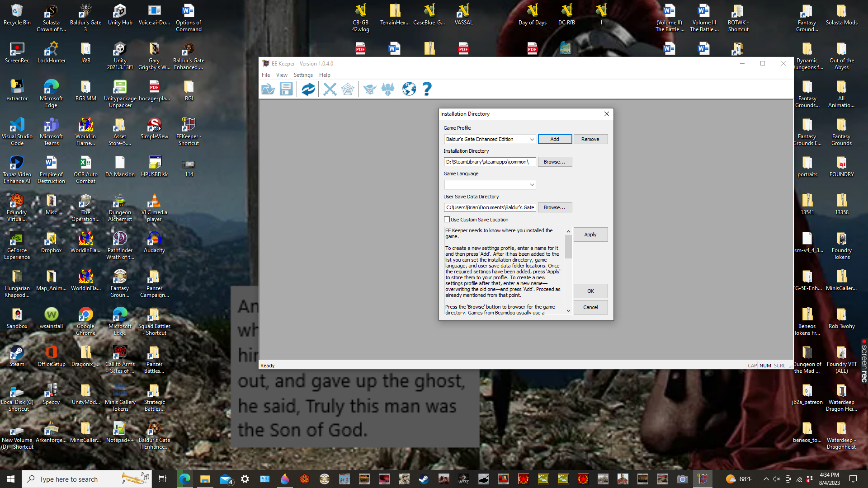The height and width of the screenshot is (488, 868).
Task: Show hidden system tray icons
Action: (x=765, y=479)
